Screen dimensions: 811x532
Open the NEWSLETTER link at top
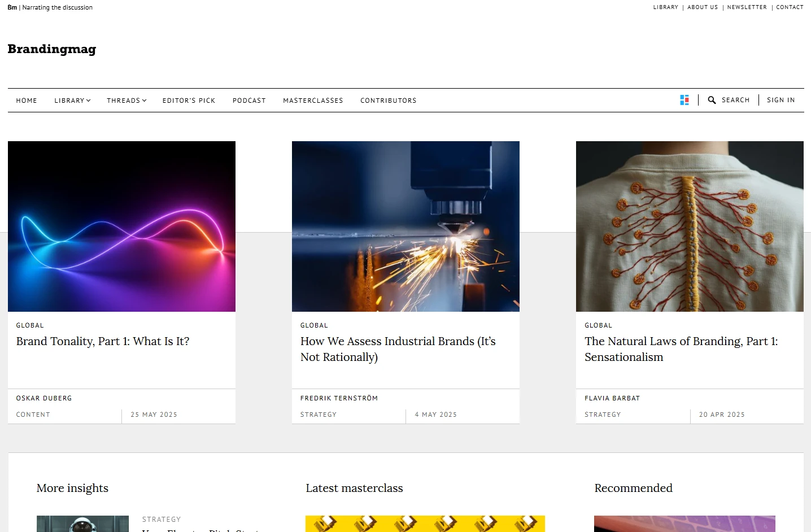[747, 7]
